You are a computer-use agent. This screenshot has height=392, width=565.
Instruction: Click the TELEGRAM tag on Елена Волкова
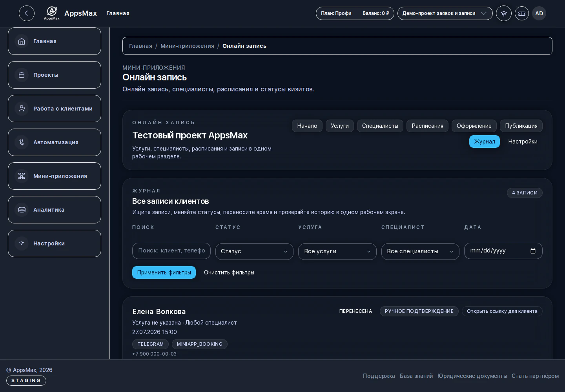(x=151, y=344)
